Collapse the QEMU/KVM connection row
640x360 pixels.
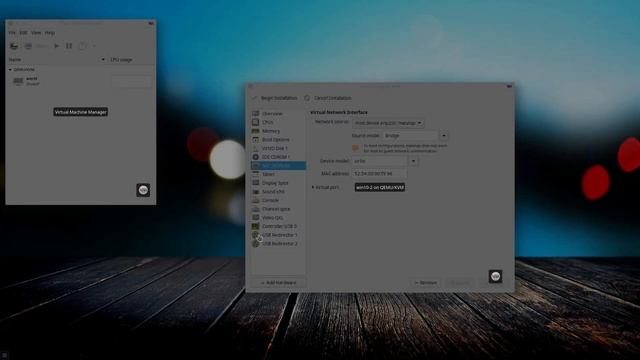click(10, 70)
